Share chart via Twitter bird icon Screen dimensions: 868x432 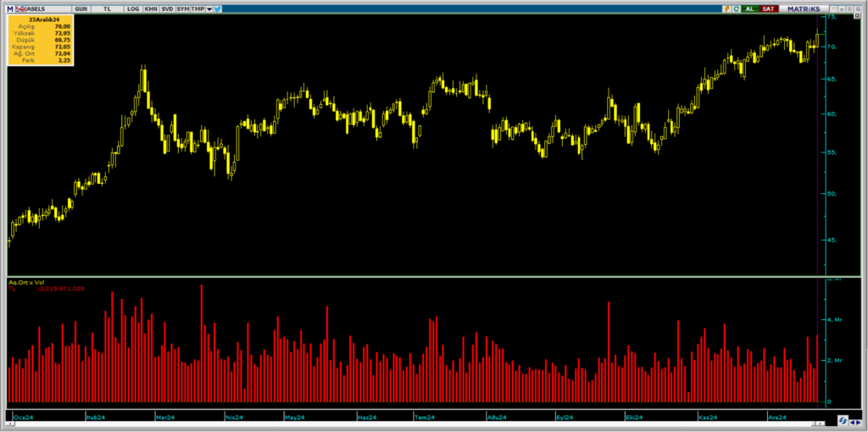coord(218,8)
